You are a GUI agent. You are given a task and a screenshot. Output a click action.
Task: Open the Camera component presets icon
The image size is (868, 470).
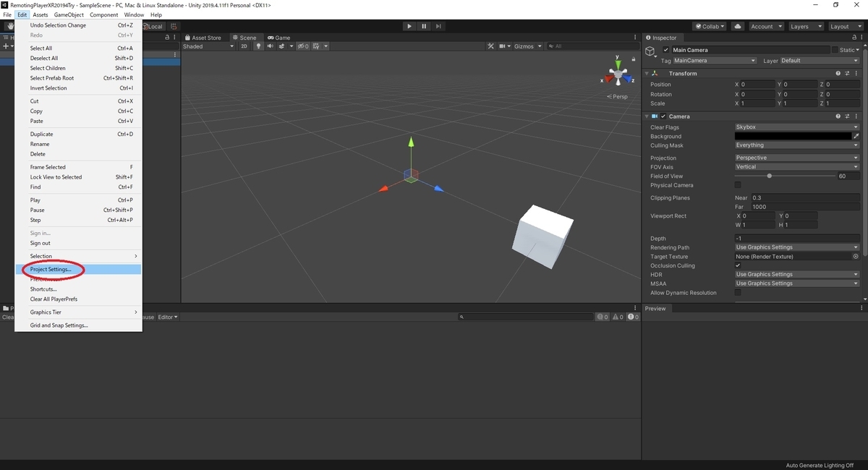click(848, 116)
